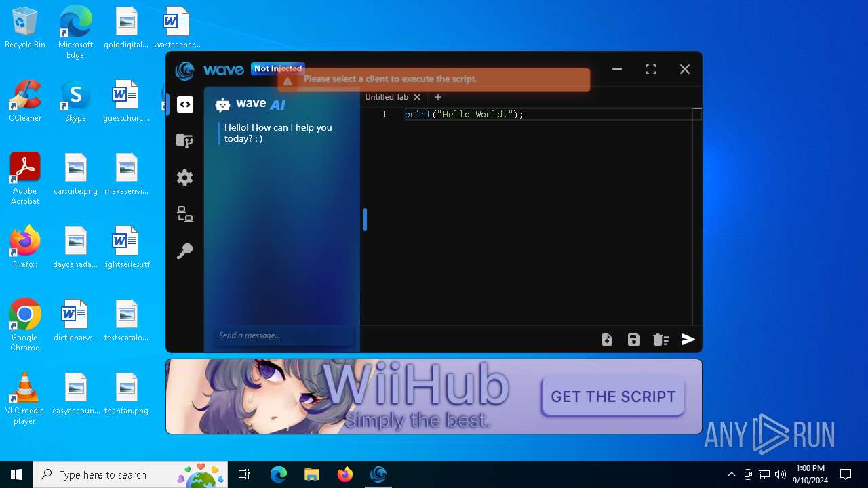Click the Send a message input field
The height and width of the screenshot is (488, 868).
[283, 335]
